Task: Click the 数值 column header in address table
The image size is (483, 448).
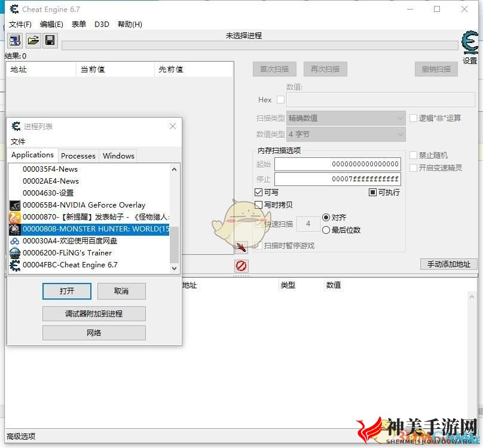Action: pos(334,285)
